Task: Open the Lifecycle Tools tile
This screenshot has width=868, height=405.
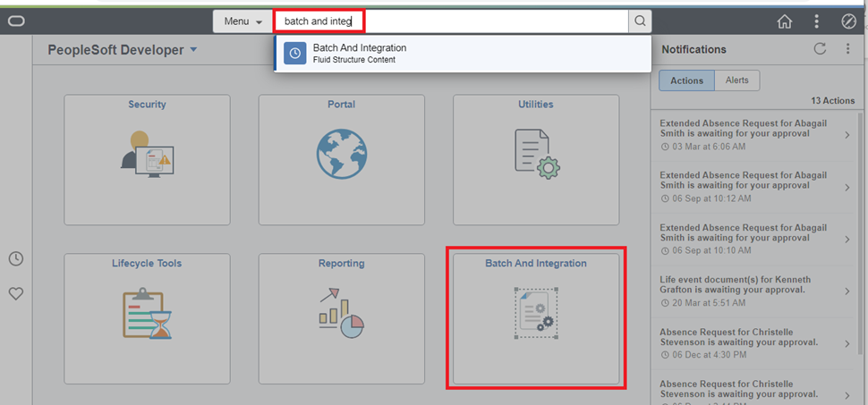Action: [147, 318]
